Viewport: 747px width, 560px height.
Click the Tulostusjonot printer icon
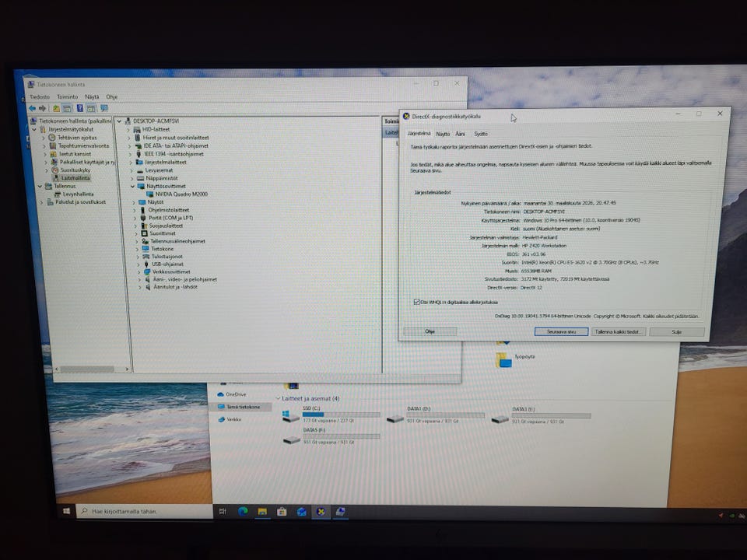(x=146, y=256)
